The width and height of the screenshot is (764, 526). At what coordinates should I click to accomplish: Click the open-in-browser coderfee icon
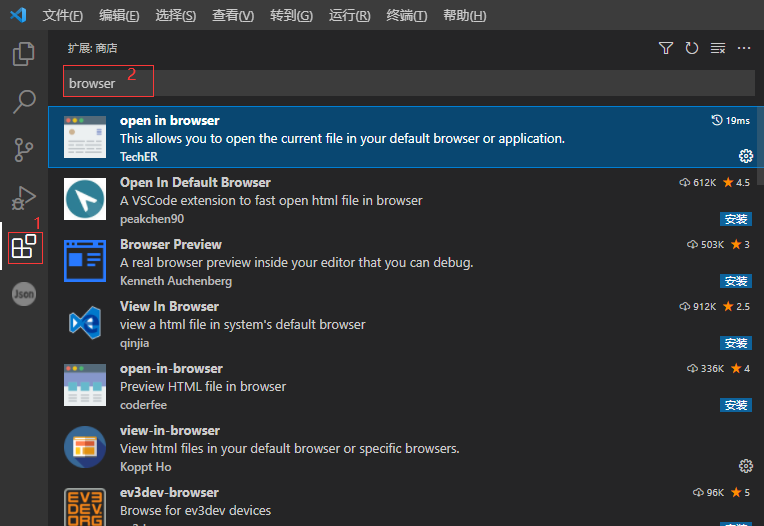coord(85,385)
